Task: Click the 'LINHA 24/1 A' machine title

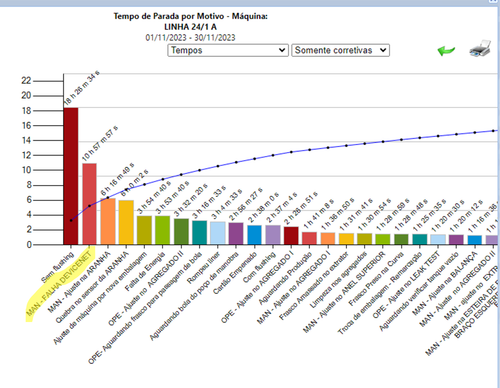Action: click(x=190, y=27)
